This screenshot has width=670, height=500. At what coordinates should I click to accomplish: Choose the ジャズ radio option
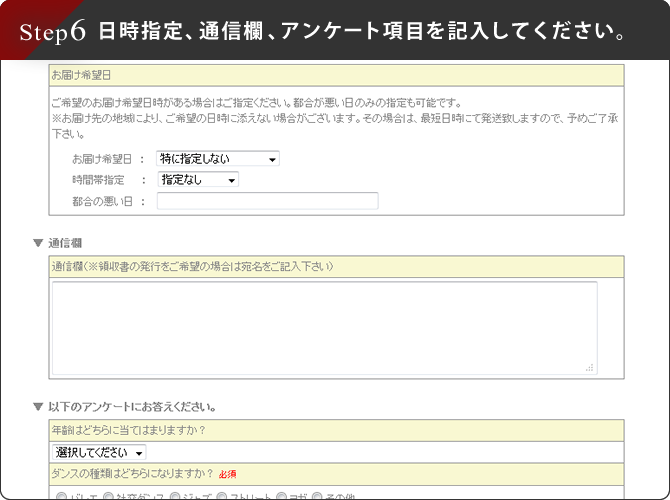[x=176, y=496]
